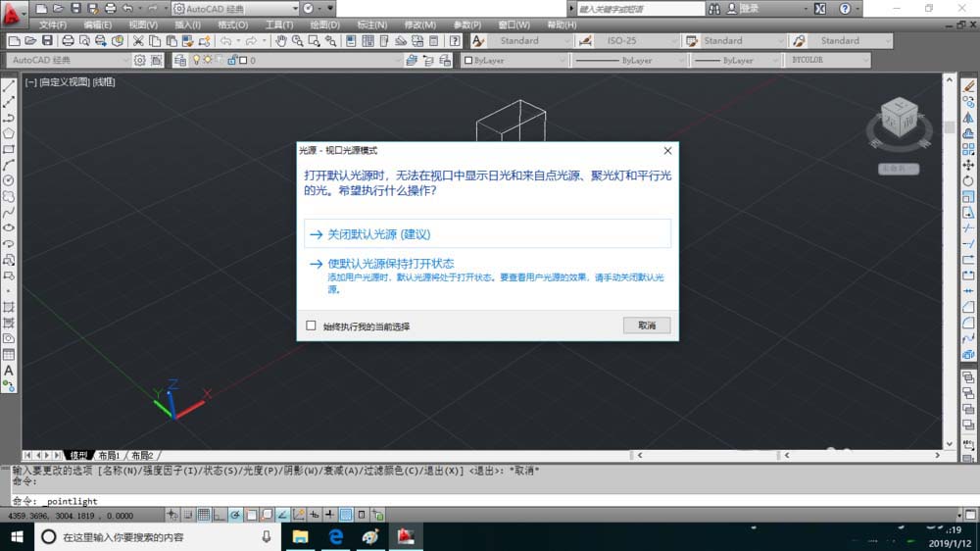Screen dimensions: 980x551
Task: Click the viewport label [自定义视图]
Action: (x=65, y=82)
